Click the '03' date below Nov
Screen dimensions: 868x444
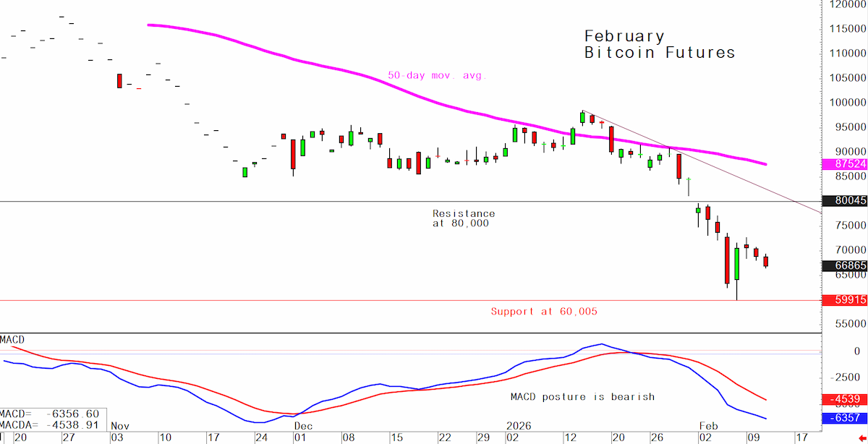click(x=117, y=437)
